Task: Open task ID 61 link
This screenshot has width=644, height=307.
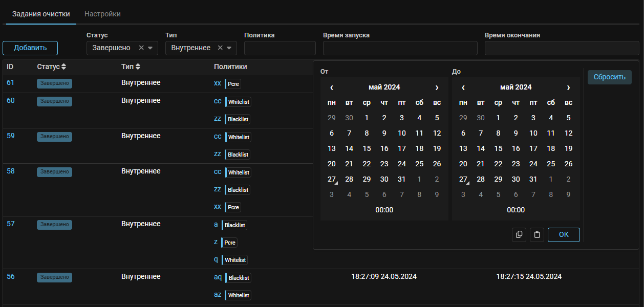Action: [x=10, y=83]
